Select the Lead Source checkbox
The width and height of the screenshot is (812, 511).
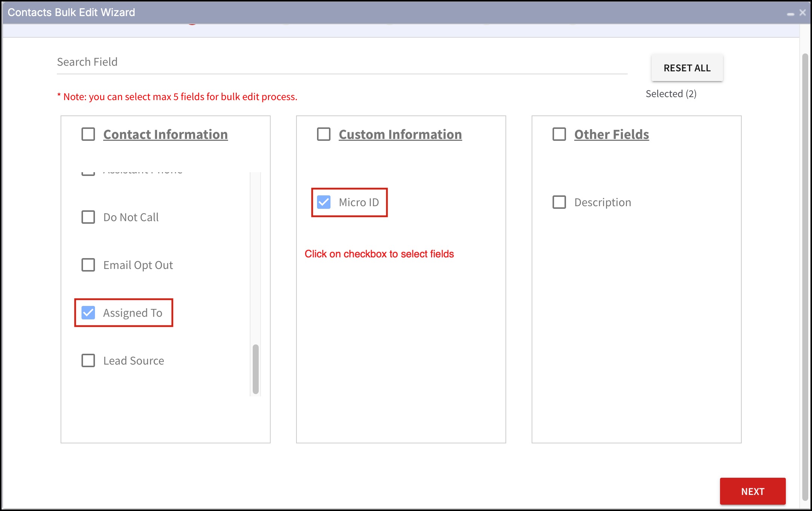tap(88, 360)
